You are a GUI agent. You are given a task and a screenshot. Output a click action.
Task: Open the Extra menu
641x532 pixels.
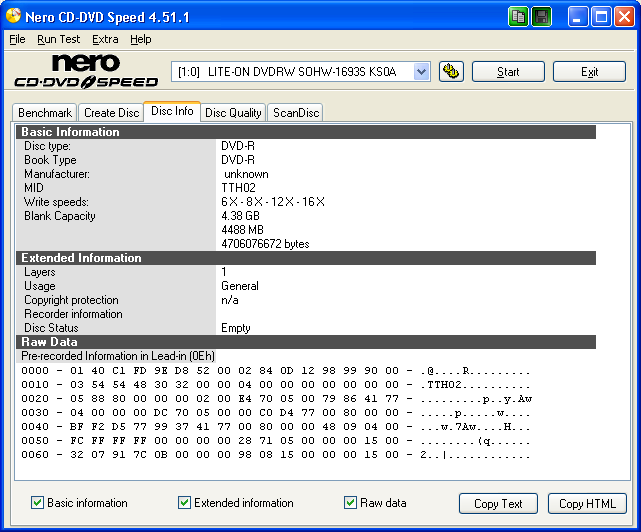[x=105, y=39]
